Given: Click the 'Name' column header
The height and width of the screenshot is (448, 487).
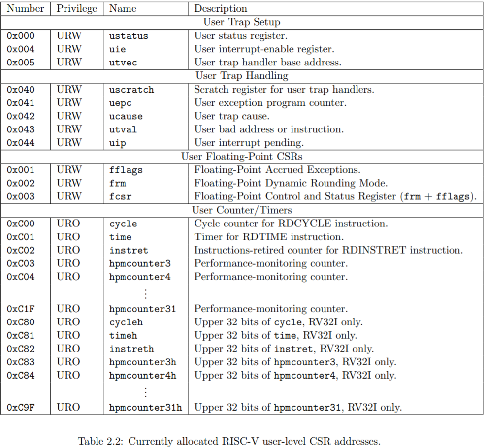Looking at the screenshot, I should (x=123, y=9).
